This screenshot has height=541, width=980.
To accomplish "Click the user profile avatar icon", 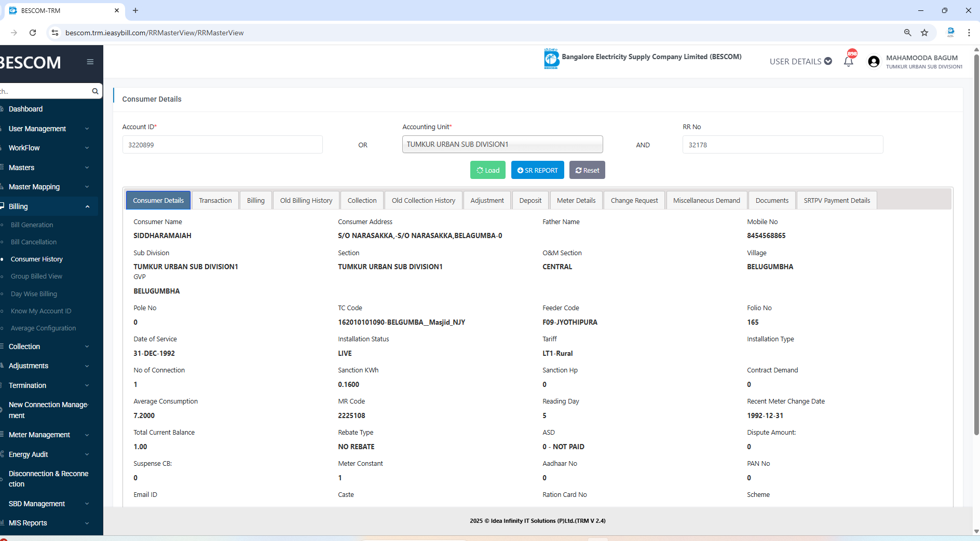I will point(874,62).
